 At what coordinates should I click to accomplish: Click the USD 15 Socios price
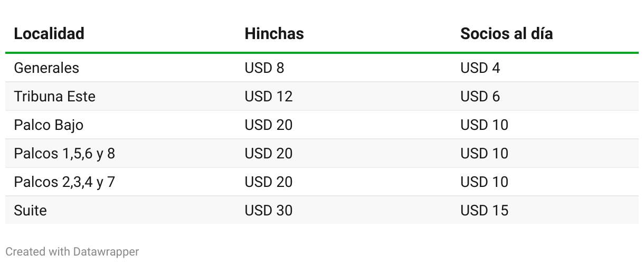[484, 211]
